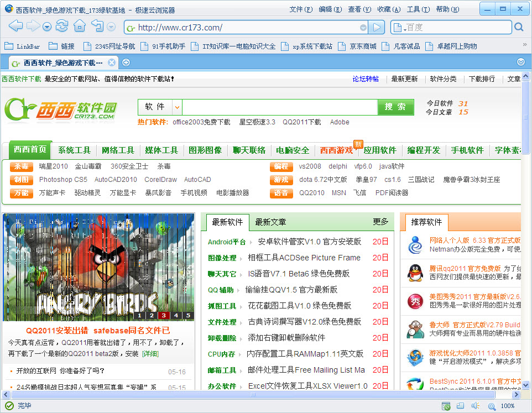The width and height of the screenshot is (532, 413).
Task: Open the address bar history dropdown
Action: (x=363, y=28)
